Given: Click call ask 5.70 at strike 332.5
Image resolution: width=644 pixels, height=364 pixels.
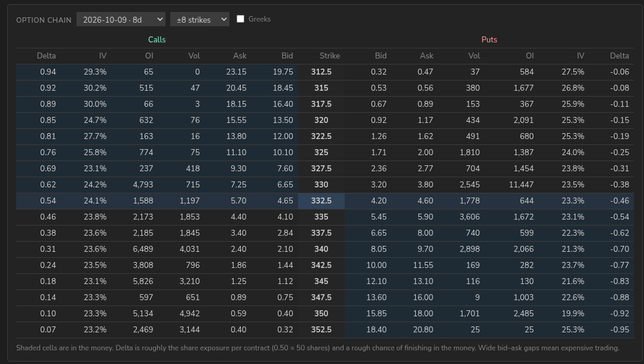Looking at the screenshot, I should [238, 200].
